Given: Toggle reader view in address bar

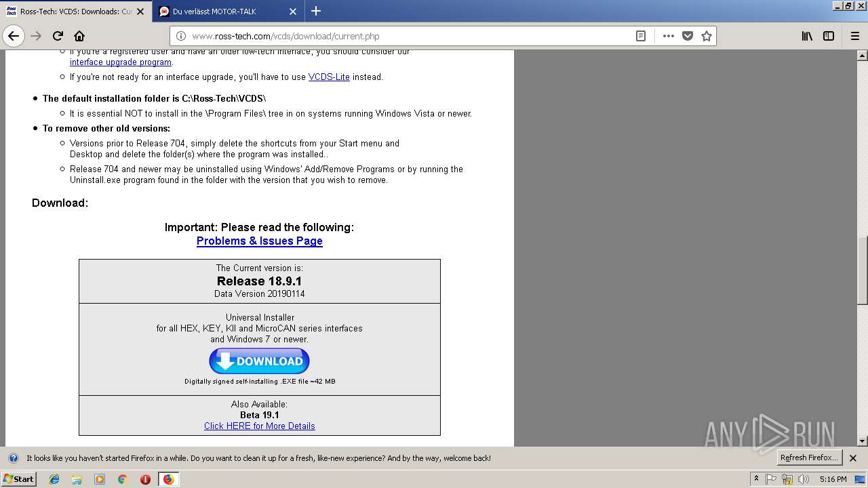Looking at the screenshot, I should (640, 36).
